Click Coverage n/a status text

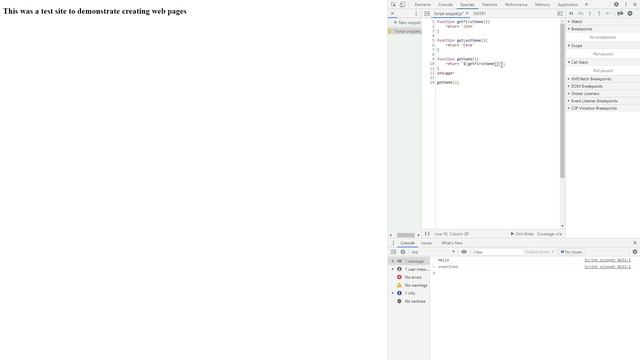549,234
